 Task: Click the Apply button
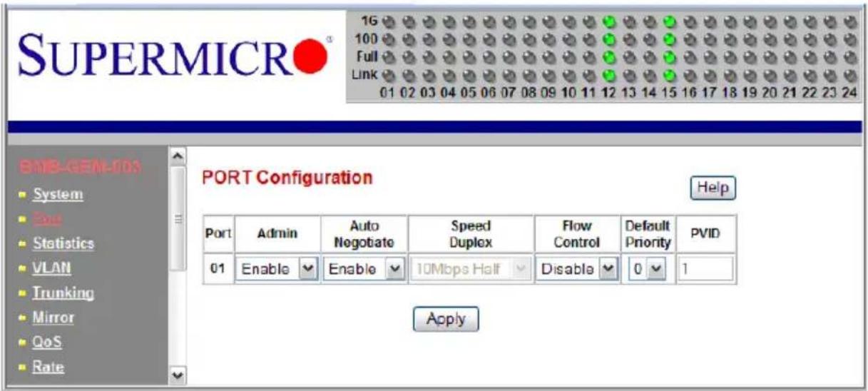[446, 319]
